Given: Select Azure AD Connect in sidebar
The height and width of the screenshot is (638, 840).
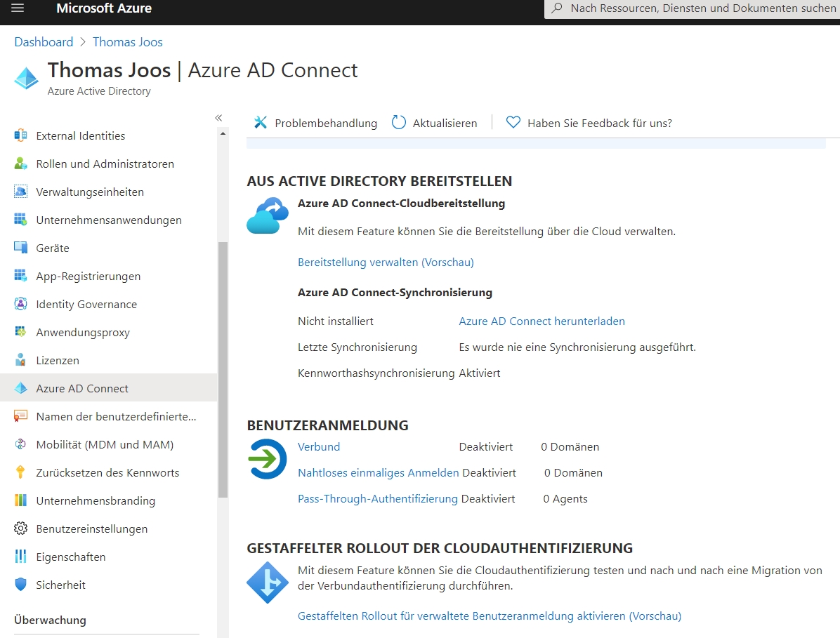Looking at the screenshot, I should (x=109, y=388).
